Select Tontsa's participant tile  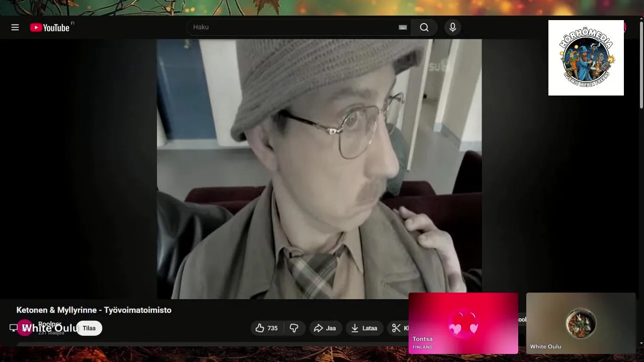click(x=463, y=323)
